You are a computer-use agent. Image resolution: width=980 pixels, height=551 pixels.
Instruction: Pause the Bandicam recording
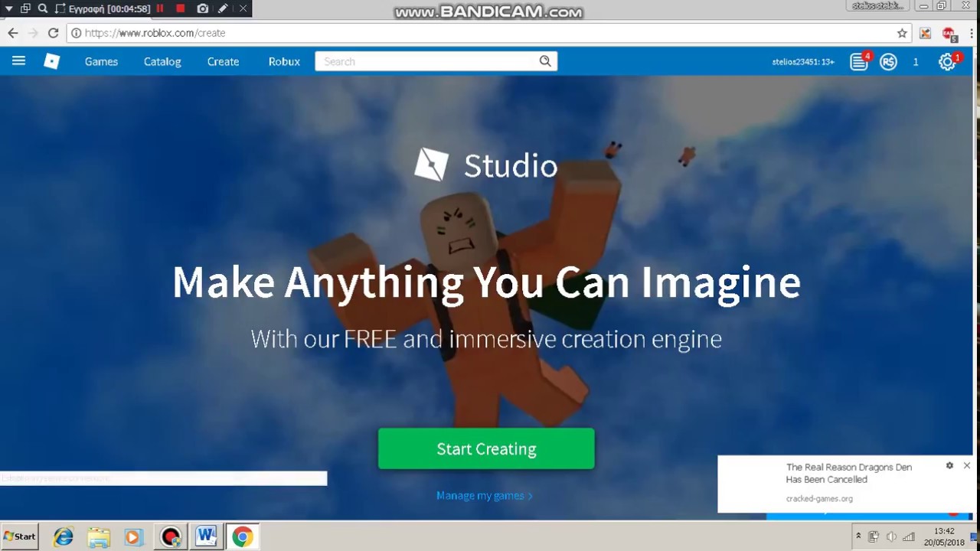pos(160,8)
